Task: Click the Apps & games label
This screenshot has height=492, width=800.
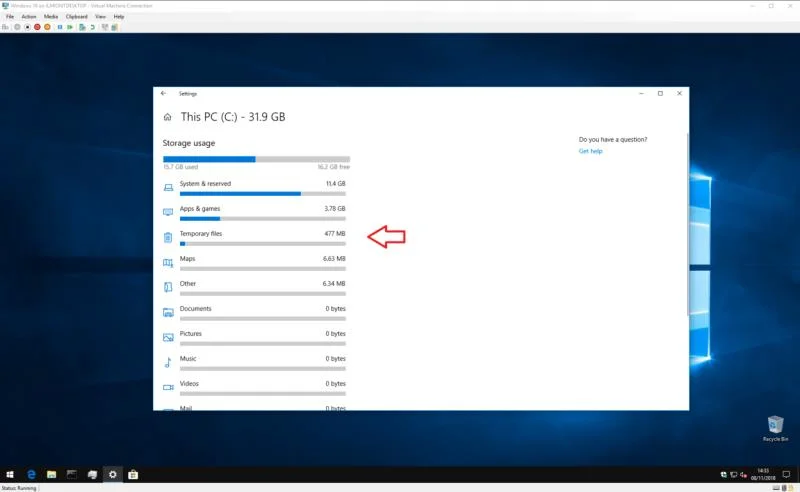Action: click(x=199, y=209)
